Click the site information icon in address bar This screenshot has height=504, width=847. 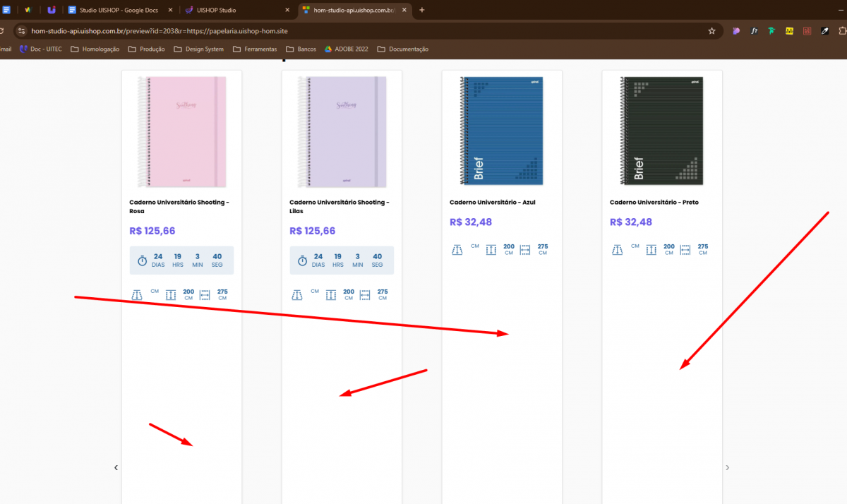tap(21, 31)
